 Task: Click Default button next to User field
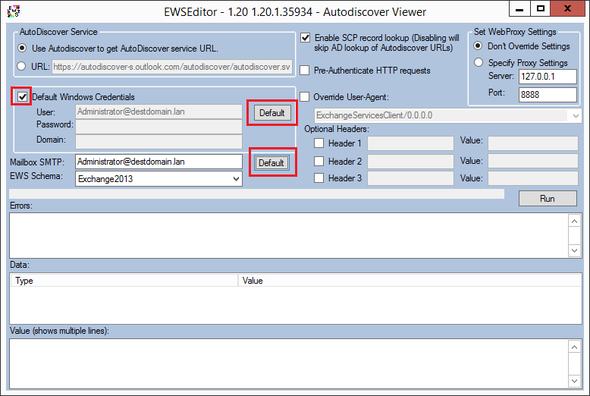coord(272,113)
